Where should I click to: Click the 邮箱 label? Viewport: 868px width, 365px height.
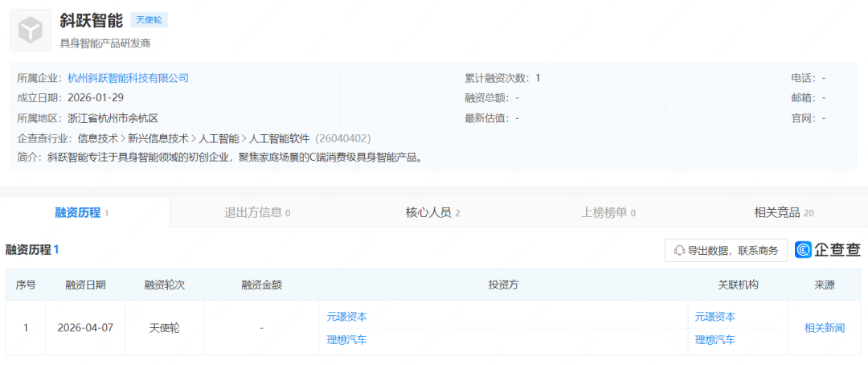(804, 98)
